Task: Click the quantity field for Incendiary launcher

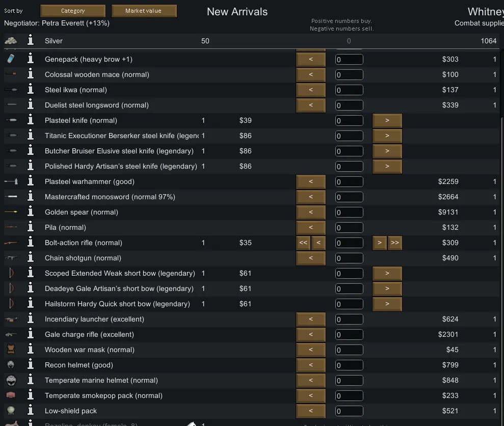Action: (349, 320)
